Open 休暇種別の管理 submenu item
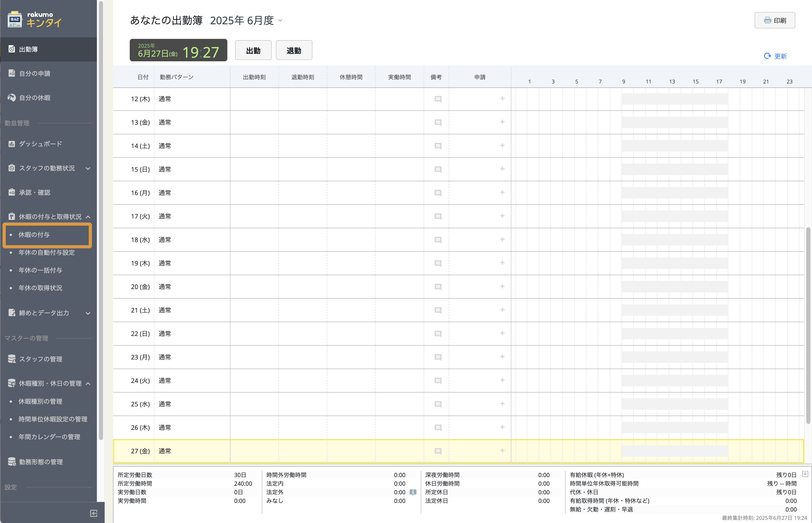Image resolution: width=812 pixels, height=523 pixels. tap(40, 401)
